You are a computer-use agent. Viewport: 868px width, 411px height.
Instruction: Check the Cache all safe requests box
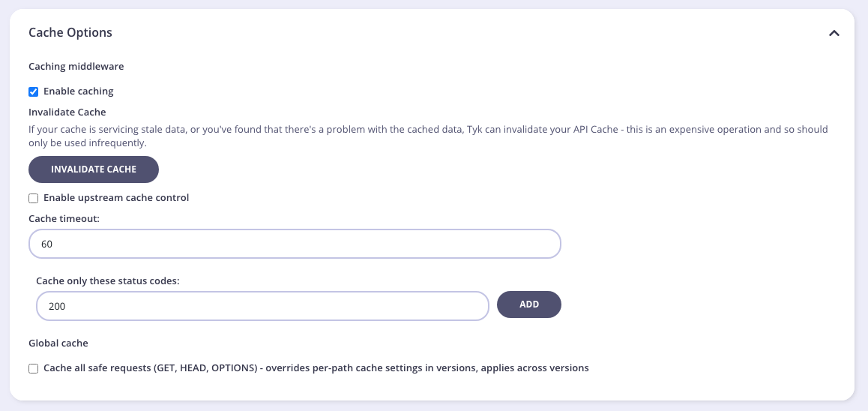click(33, 368)
